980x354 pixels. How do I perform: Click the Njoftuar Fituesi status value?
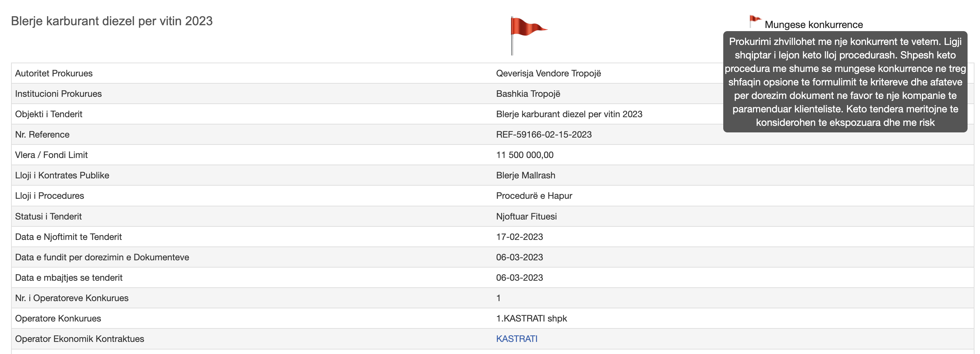tap(526, 216)
